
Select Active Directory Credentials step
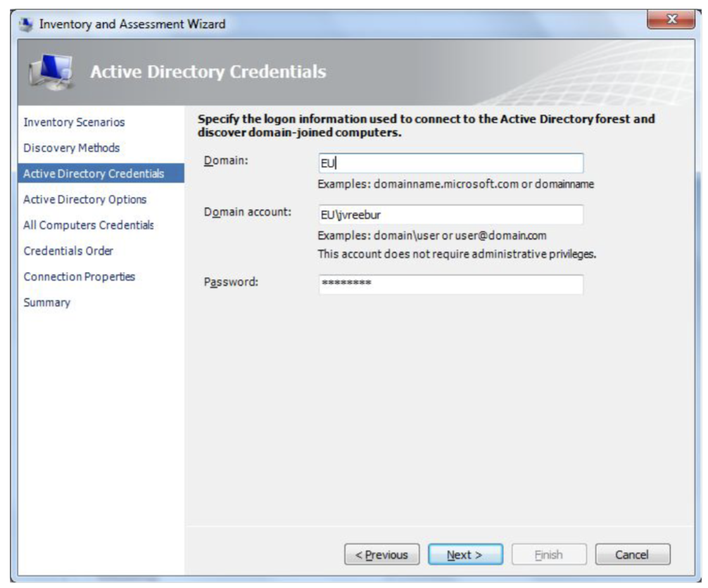click(x=101, y=173)
